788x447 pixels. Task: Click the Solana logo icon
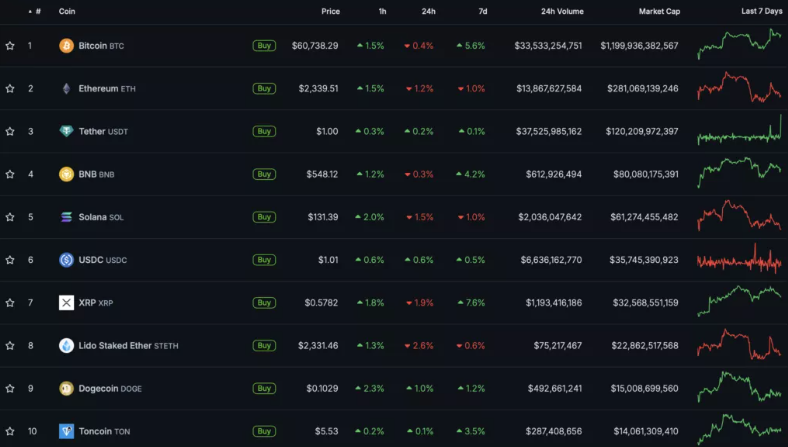point(66,217)
